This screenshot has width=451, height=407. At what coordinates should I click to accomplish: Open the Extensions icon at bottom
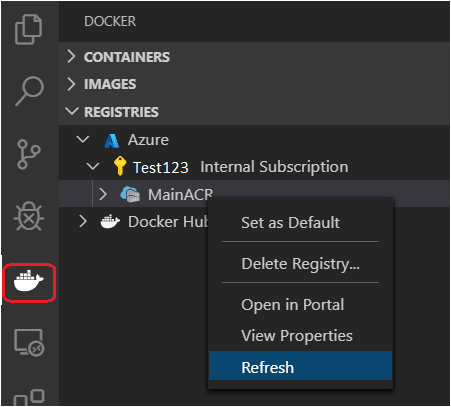29,397
